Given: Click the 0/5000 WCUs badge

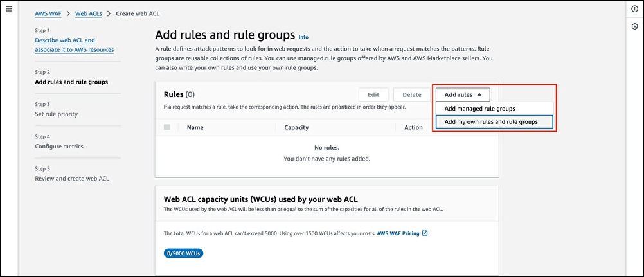Looking at the screenshot, I should [184, 253].
